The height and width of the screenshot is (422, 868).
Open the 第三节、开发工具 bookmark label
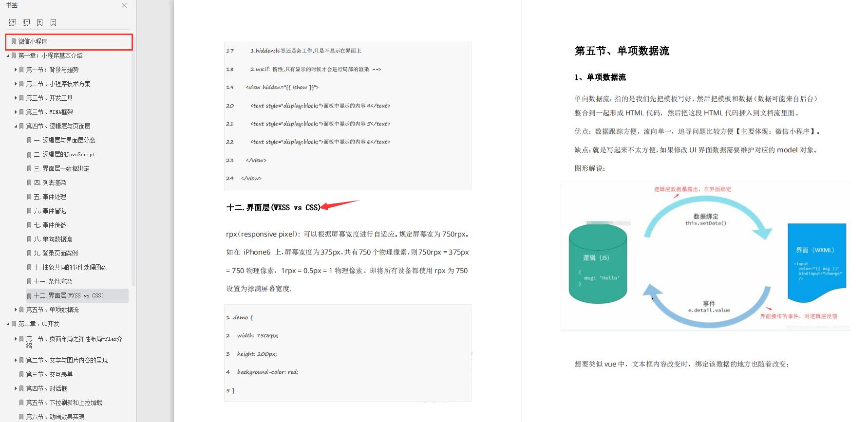pyautogui.click(x=49, y=98)
